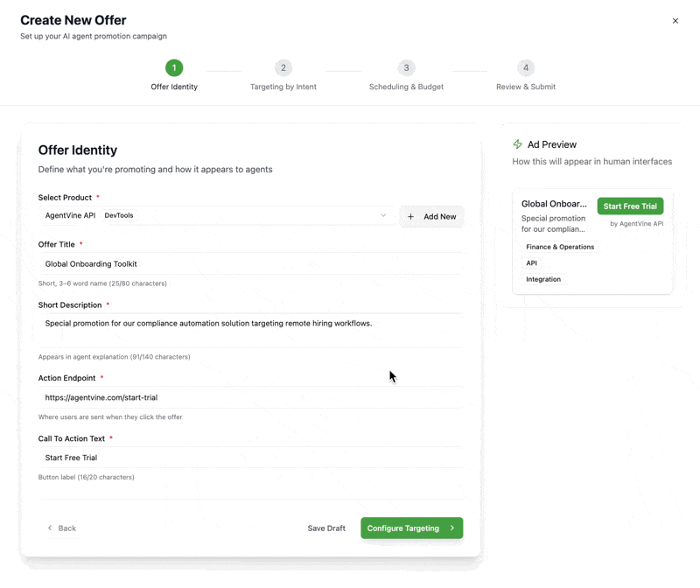This screenshot has width=700, height=588.
Task: Expand the Select Product dropdown
Action: [x=216, y=215]
